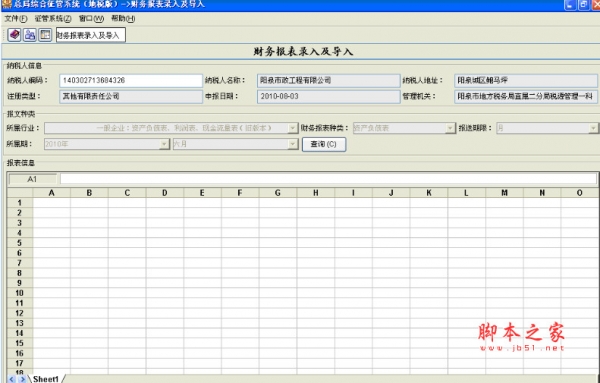This screenshot has width=600, height=383.
Task: Click the 申报日期 field showing 2010-08-03
Action: point(329,96)
